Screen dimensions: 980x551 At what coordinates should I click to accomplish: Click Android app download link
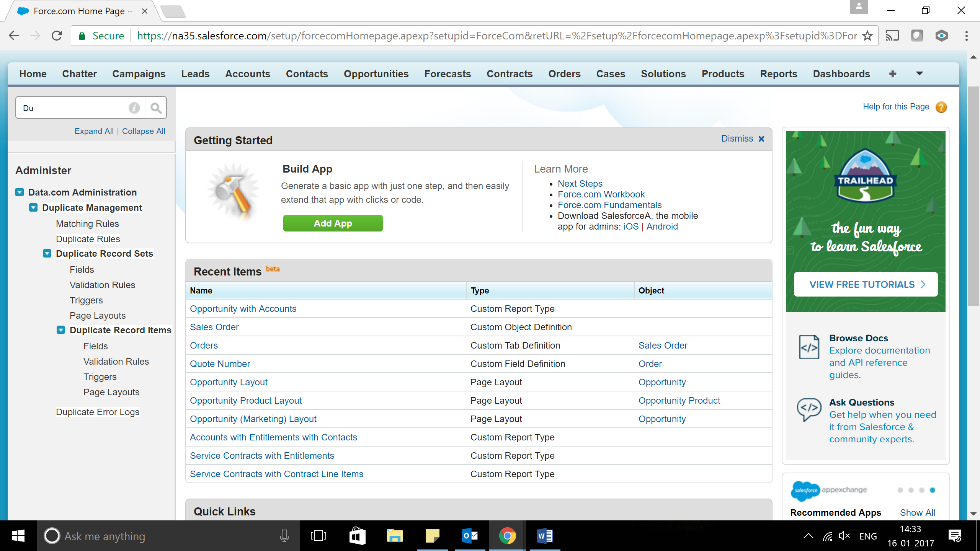pos(662,227)
